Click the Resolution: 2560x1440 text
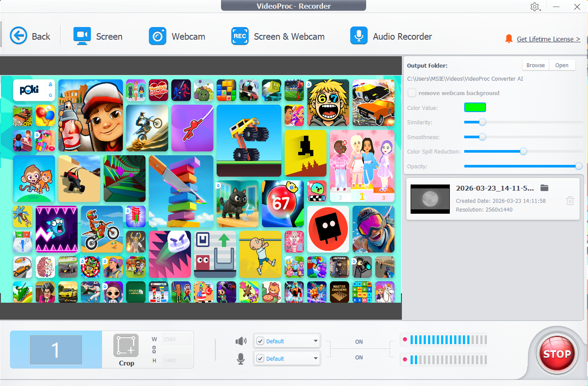This screenshot has width=588, height=386. coord(484,210)
